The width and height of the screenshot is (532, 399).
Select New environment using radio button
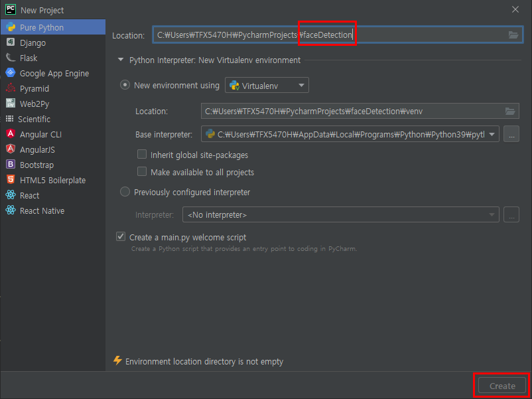(125, 85)
